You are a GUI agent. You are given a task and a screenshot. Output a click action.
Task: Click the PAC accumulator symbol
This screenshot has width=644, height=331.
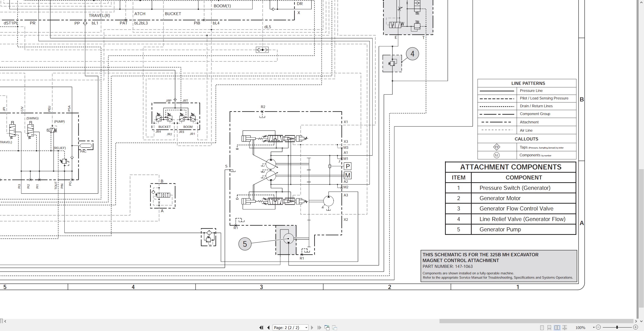pos(86,146)
